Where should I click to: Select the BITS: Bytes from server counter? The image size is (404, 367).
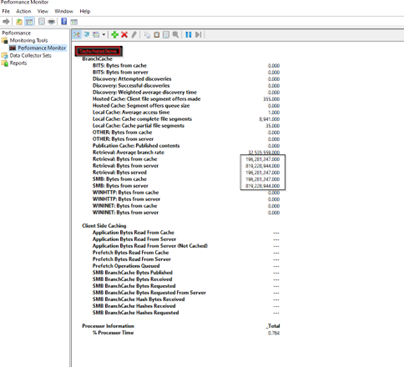click(x=120, y=72)
